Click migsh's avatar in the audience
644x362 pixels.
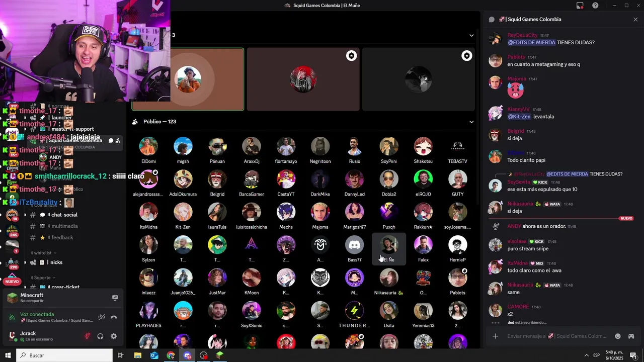(x=183, y=146)
